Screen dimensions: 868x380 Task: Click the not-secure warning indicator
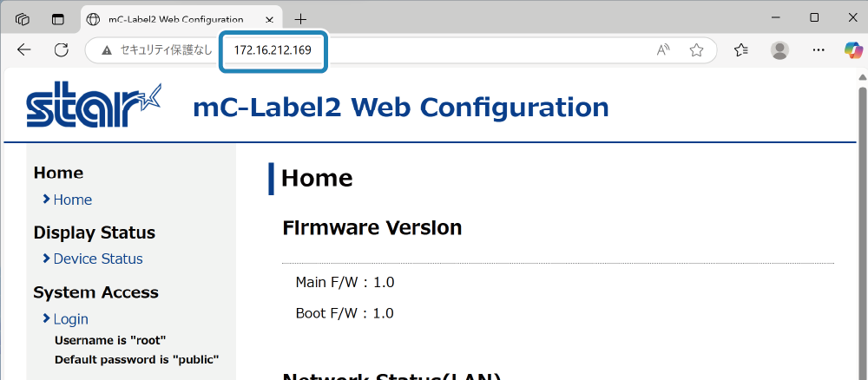tap(157, 50)
